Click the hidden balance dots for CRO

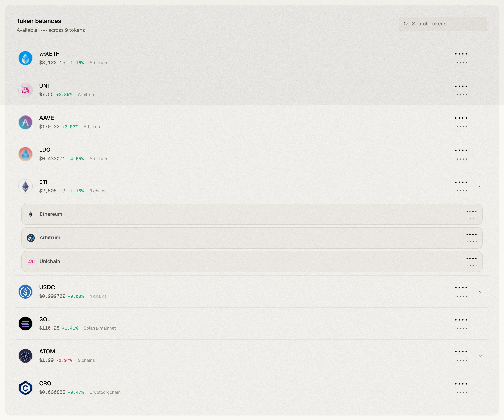(461, 384)
